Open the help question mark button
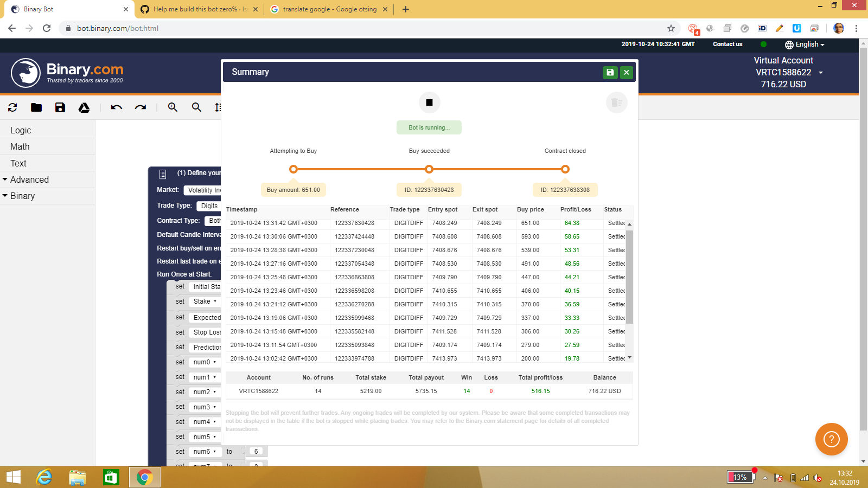The image size is (868, 488). click(831, 439)
